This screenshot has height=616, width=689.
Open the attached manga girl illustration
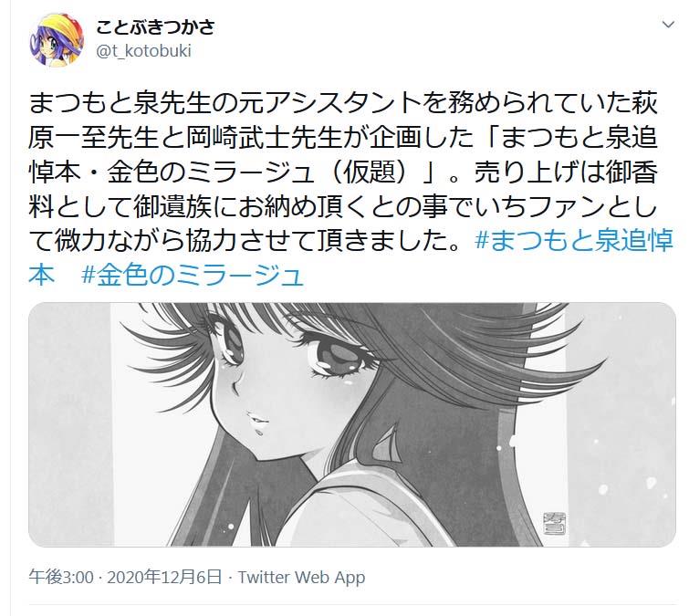(x=352, y=424)
